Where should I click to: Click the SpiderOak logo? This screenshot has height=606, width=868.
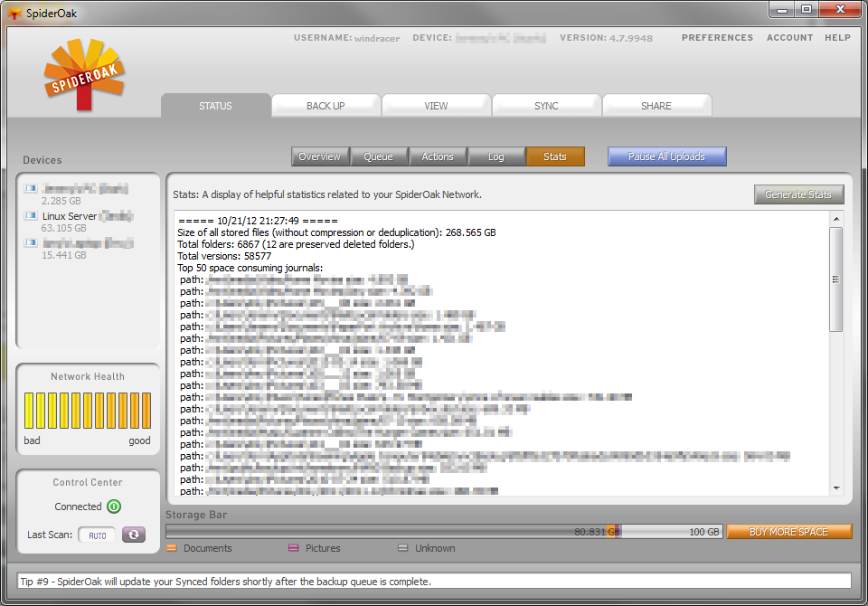click(84, 75)
